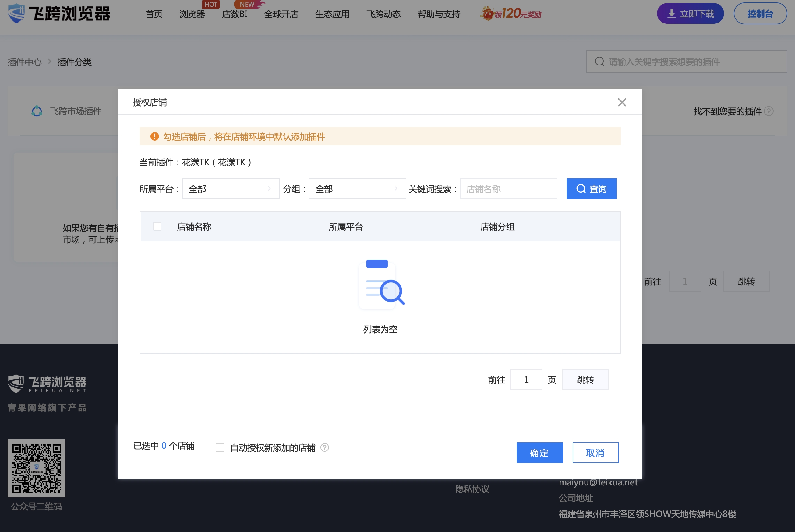The image size is (795, 532).
Task: Click the 隐私协议 footer link
Action: [x=472, y=489]
